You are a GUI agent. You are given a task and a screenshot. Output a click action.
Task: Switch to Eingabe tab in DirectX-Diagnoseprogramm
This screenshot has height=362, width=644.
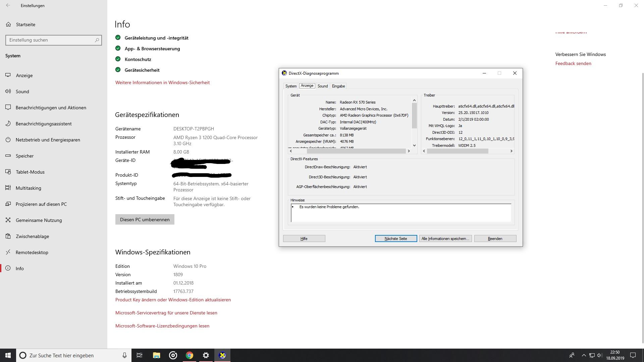coord(338,86)
